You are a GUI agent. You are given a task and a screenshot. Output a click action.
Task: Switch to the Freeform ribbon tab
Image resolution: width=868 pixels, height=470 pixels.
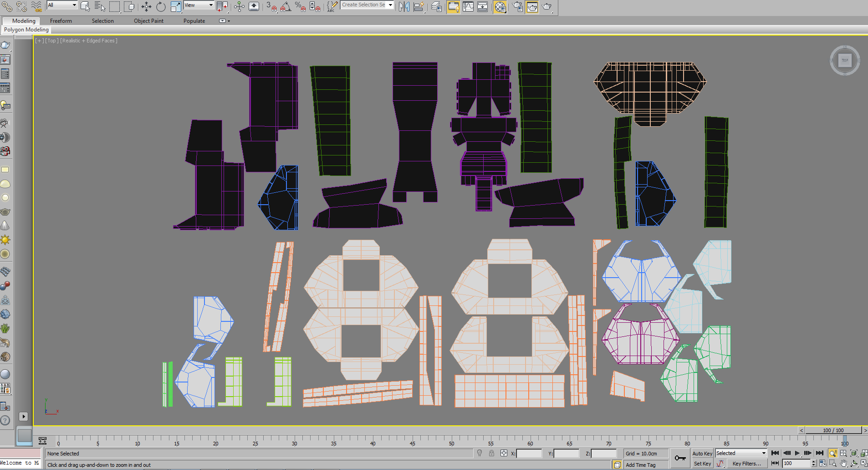(x=61, y=21)
